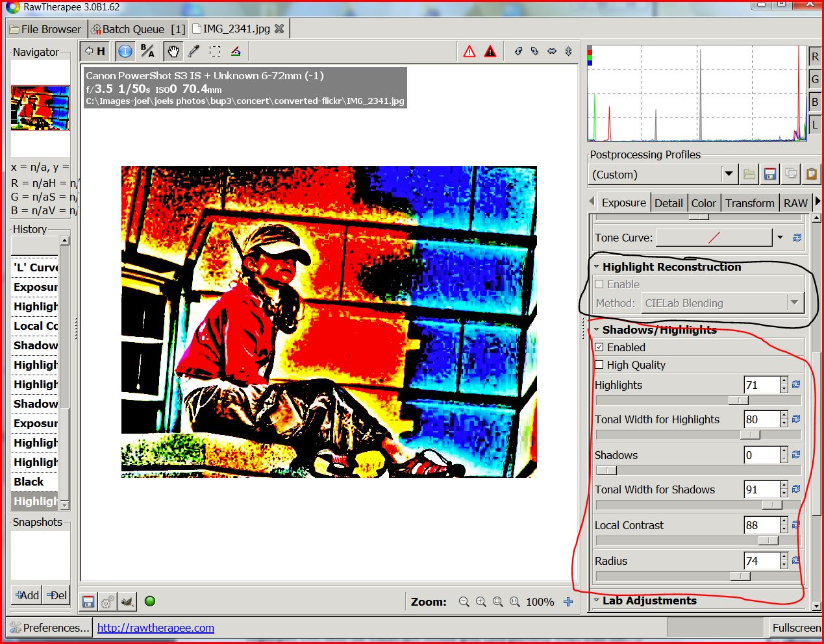Open the File Browser tab

pos(46,29)
